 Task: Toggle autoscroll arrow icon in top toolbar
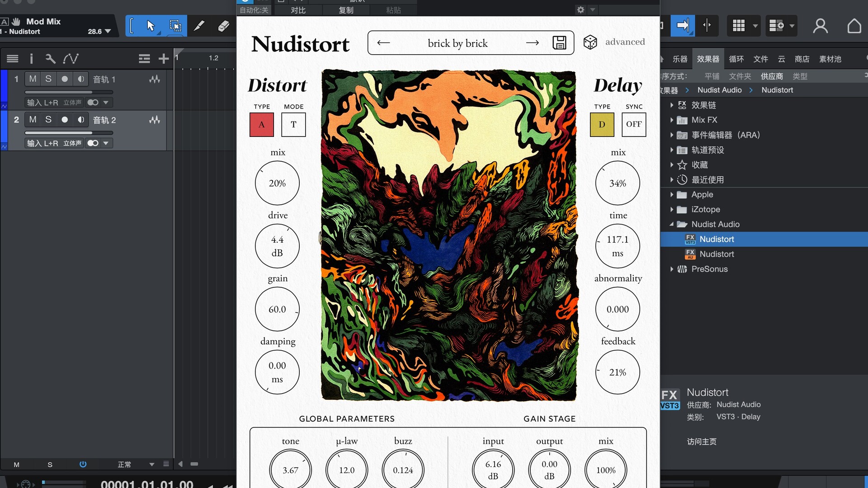point(683,25)
